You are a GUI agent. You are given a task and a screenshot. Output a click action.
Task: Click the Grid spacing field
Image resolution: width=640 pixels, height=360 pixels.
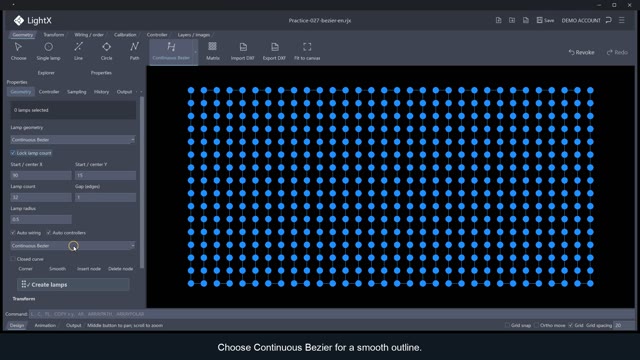pyautogui.click(x=624, y=325)
